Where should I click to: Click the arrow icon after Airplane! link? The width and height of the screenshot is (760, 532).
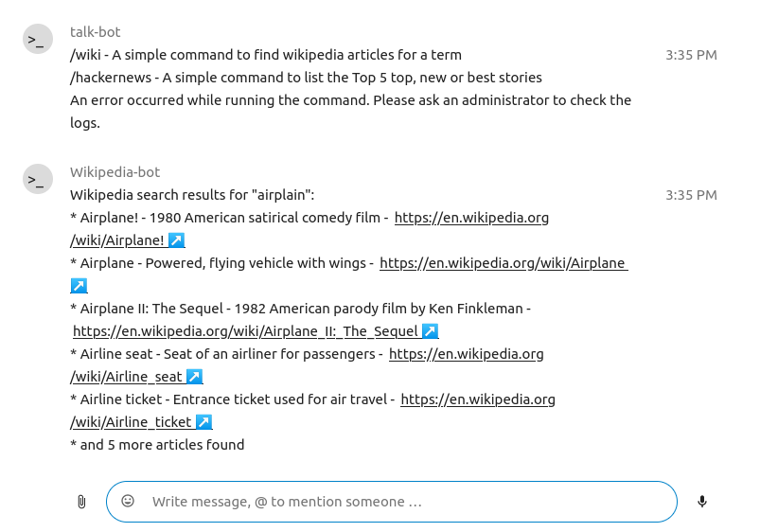176,240
